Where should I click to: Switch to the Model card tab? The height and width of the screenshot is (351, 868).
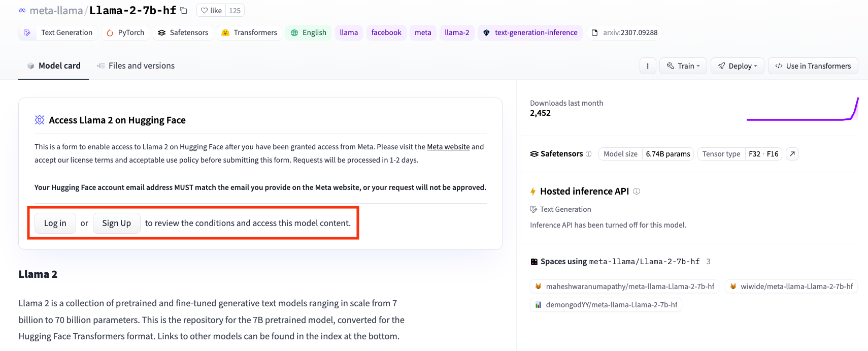pos(54,66)
